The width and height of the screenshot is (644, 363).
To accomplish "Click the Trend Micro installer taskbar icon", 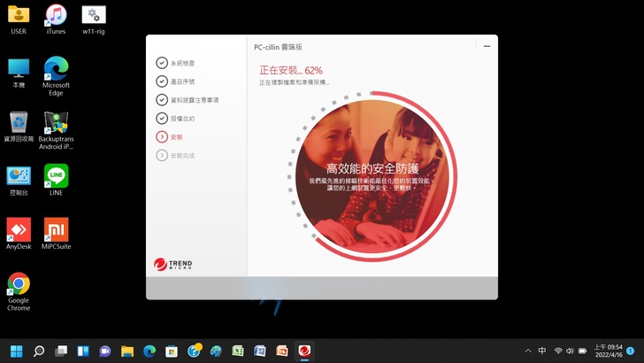I will (x=304, y=351).
